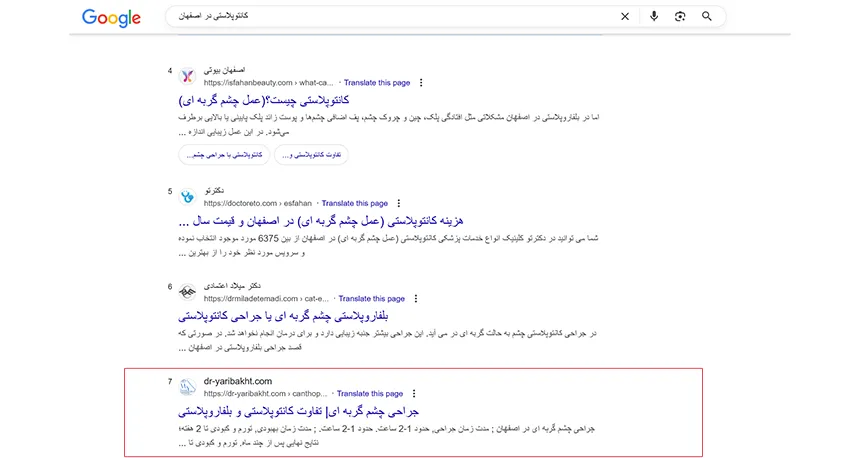The width and height of the screenshot is (860, 458).
Task: Open Google Lens image search
Action: coord(680,17)
